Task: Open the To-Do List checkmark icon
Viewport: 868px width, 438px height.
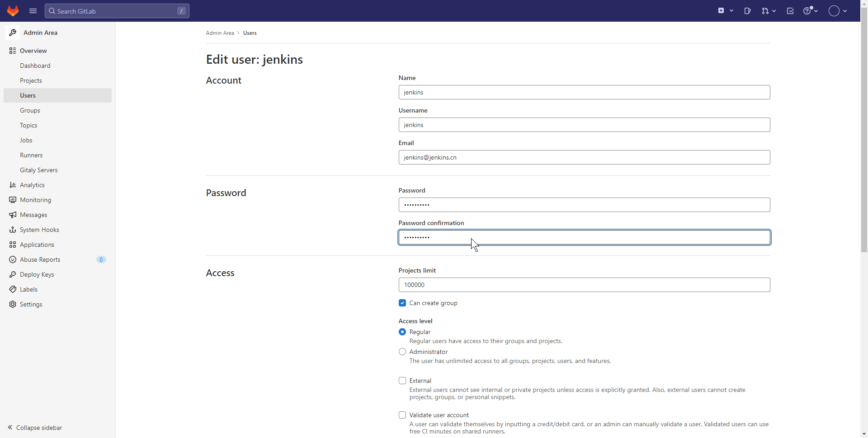Action: point(790,11)
